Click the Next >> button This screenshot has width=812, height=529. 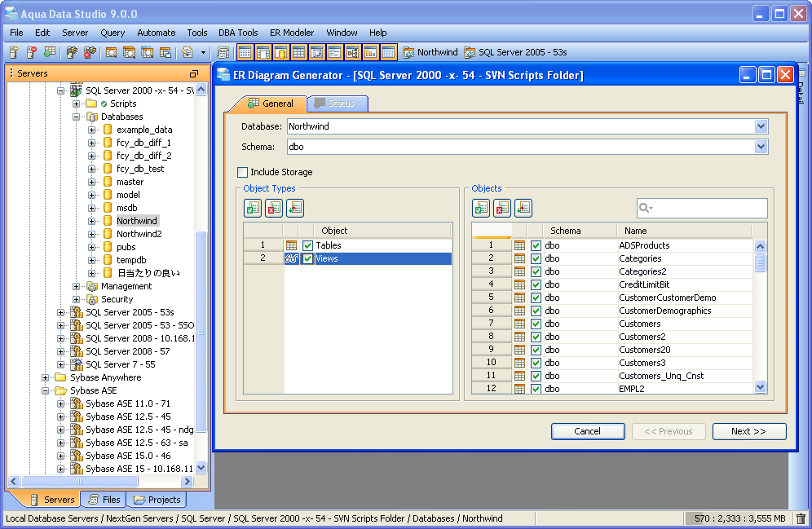748,431
